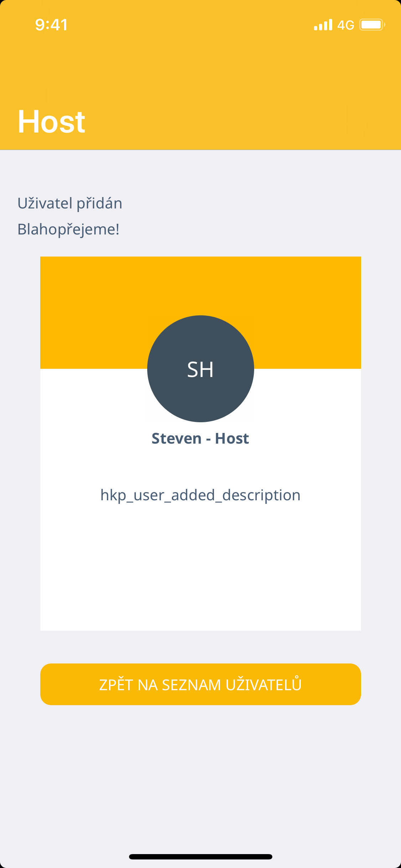Tap the large Host header title
This screenshot has height=868, width=401.
(x=52, y=122)
